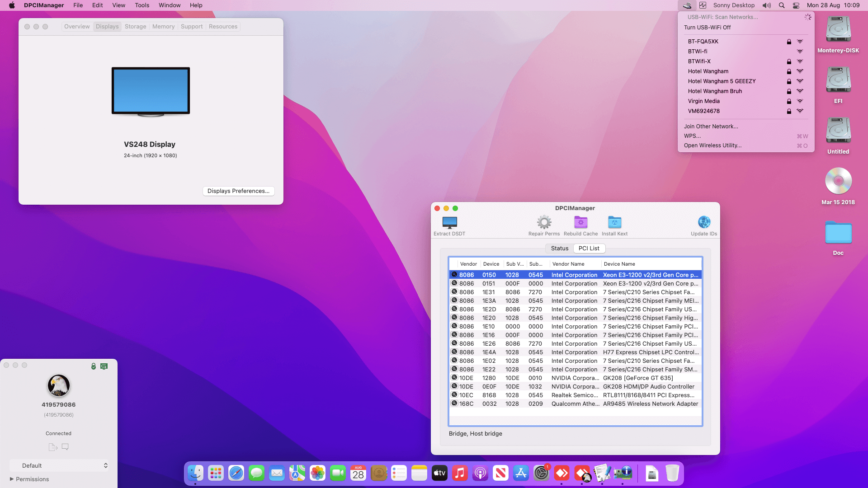Screen dimensions: 868x488
Task: Click the green screen sharing monitor icon
Action: (104, 366)
